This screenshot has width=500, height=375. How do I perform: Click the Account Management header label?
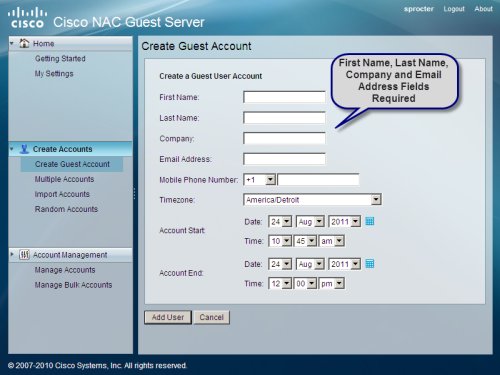70,255
